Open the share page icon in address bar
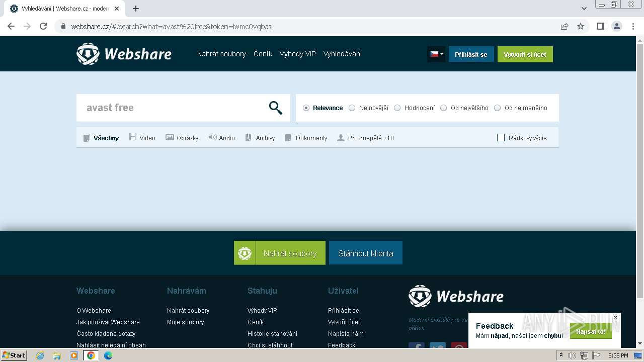Screen dimensions: 644x362 point(565,27)
